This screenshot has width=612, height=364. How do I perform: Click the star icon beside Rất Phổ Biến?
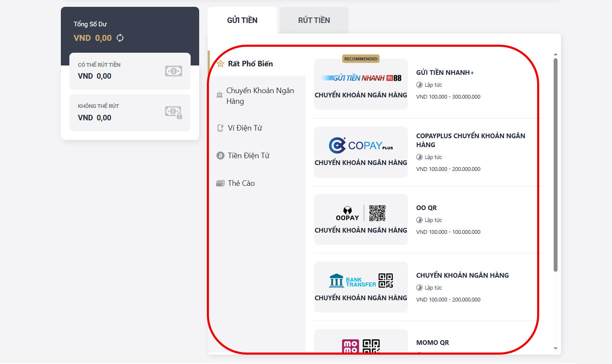[x=220, y=64]
